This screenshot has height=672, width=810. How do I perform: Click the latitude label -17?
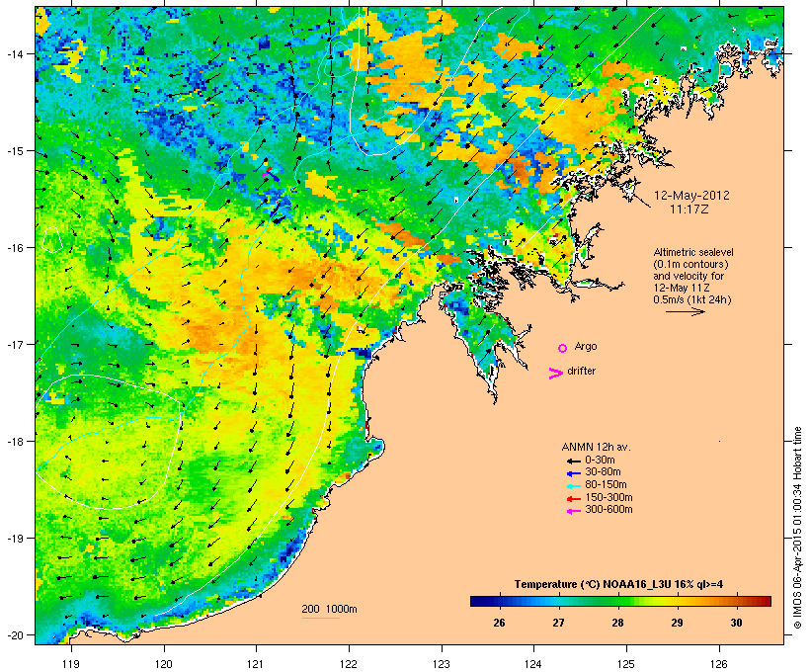[x=14, y=344]
